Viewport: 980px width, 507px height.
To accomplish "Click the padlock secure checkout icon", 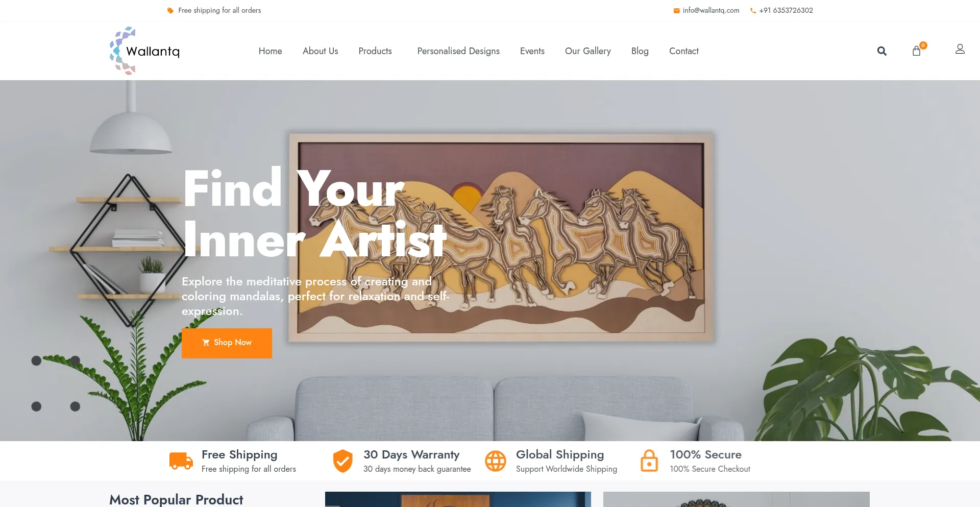I will coord(649,461).
